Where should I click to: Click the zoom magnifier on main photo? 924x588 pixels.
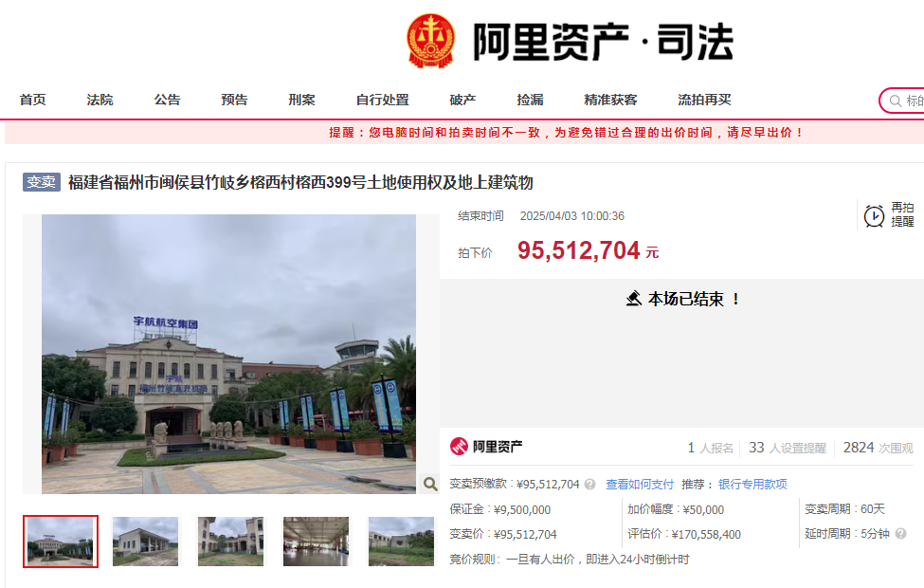pos(430,484)
